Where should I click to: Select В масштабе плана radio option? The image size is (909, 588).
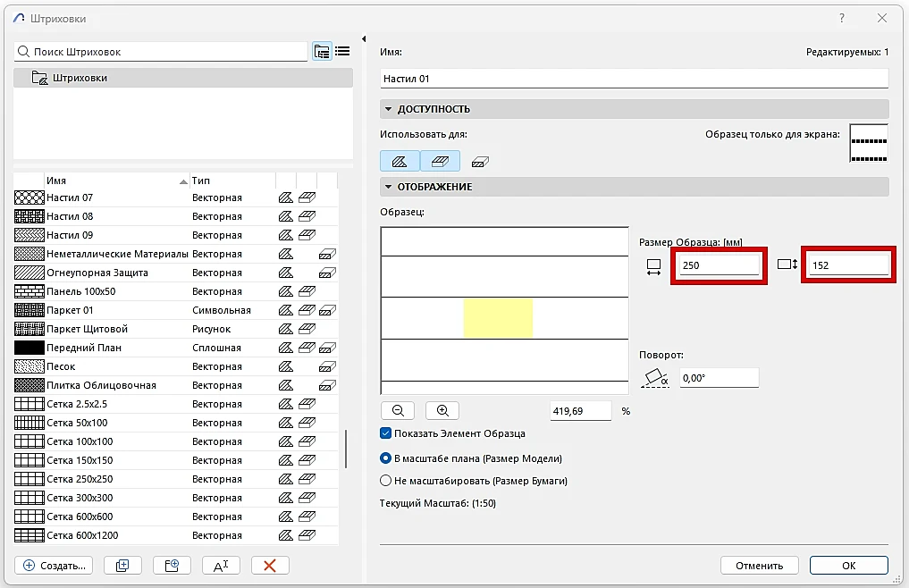pyautogui.click(x=385, y=458)
